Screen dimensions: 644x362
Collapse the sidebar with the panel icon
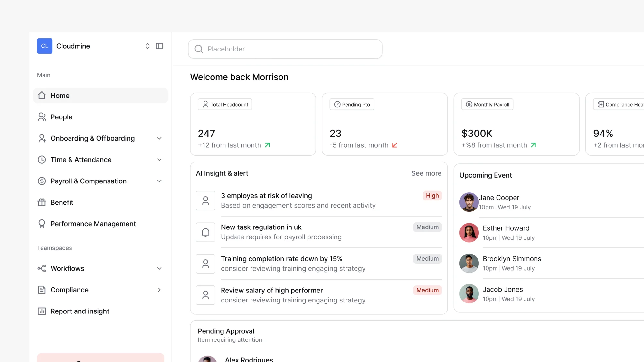[x=159, y=46]
